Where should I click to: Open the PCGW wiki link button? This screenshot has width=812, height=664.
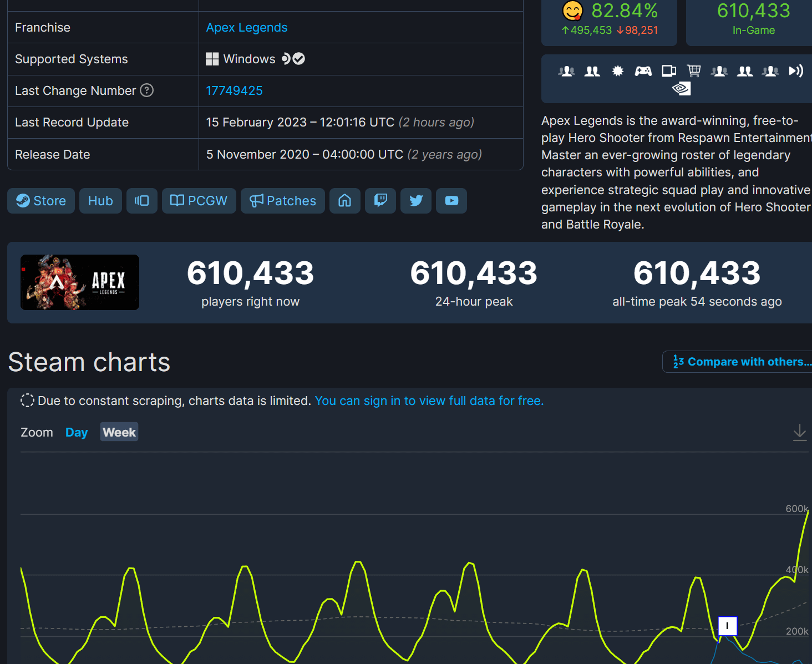[199, 201]
